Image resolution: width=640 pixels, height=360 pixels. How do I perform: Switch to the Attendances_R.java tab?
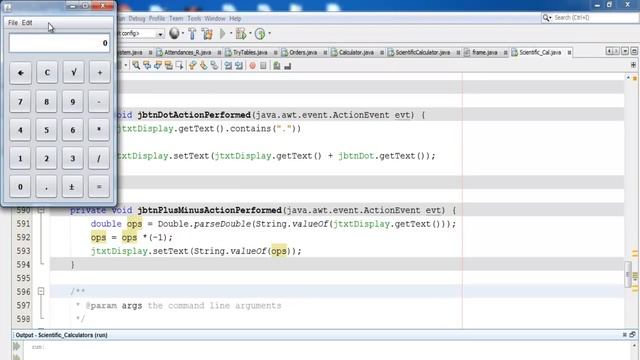pyautogui.click(x=188, y=53)
